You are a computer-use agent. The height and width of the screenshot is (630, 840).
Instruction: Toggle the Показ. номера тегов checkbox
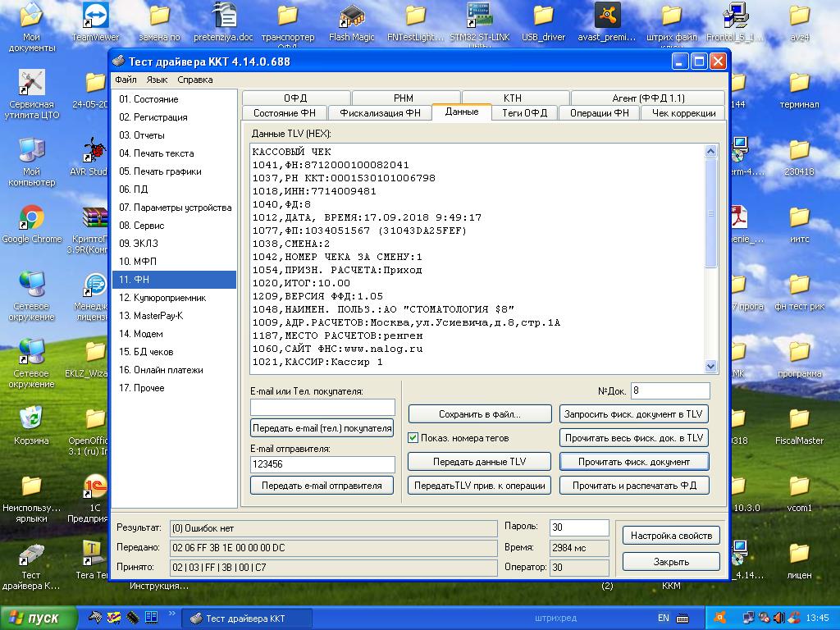[413, 438]
